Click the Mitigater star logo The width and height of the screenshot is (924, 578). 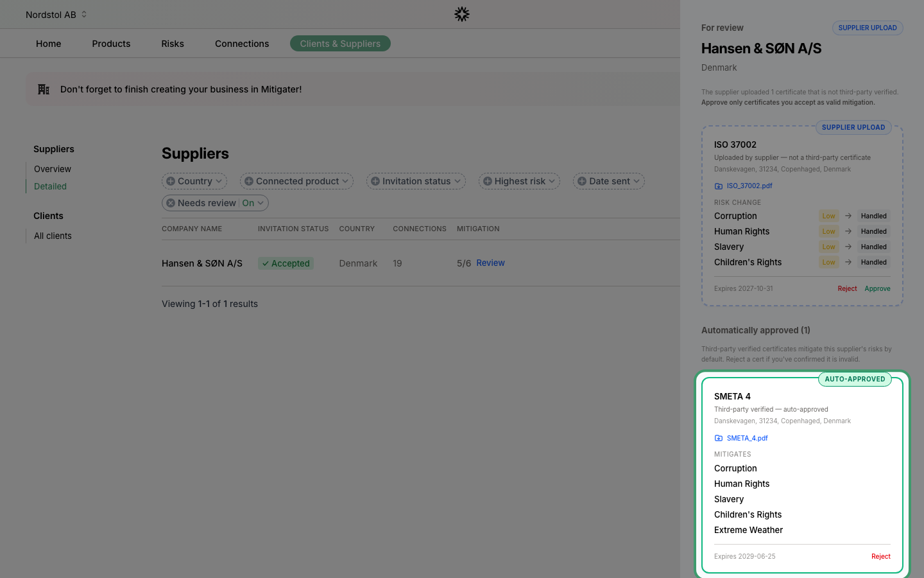pos(462,14)
